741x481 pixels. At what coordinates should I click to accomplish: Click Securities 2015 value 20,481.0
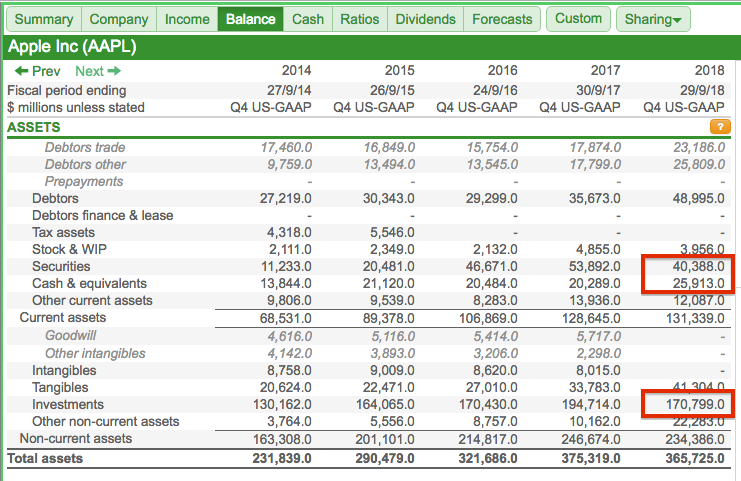pos(388,266)
